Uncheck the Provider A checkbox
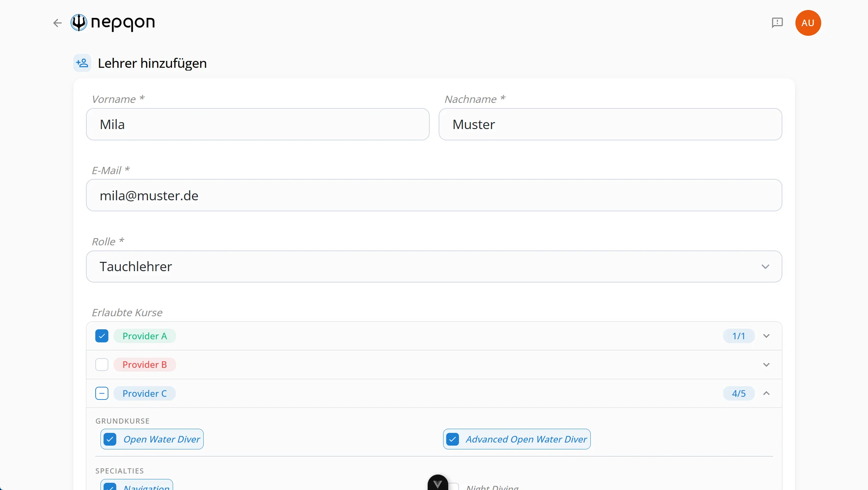 coord(102,336)
